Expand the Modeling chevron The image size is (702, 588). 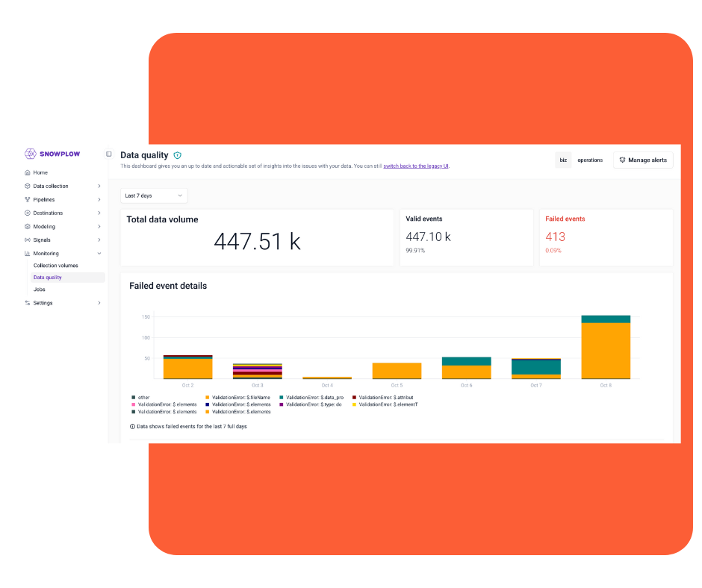click(x=99, y=226)
